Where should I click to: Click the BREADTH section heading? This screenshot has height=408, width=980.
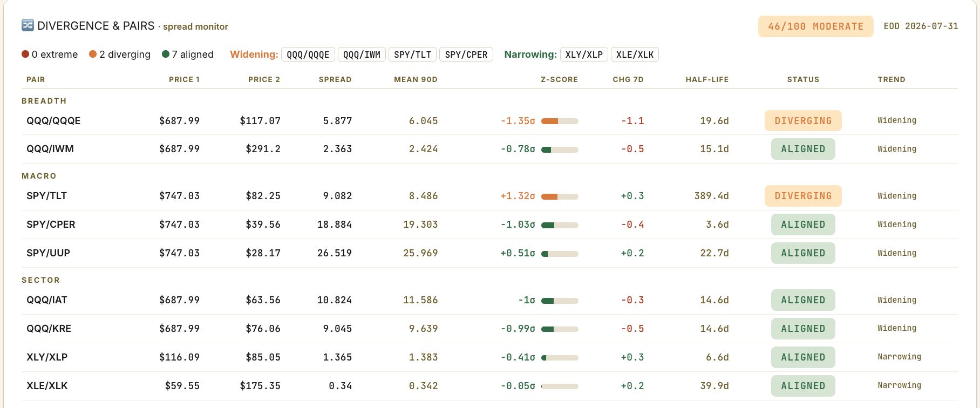click(44, 101)
